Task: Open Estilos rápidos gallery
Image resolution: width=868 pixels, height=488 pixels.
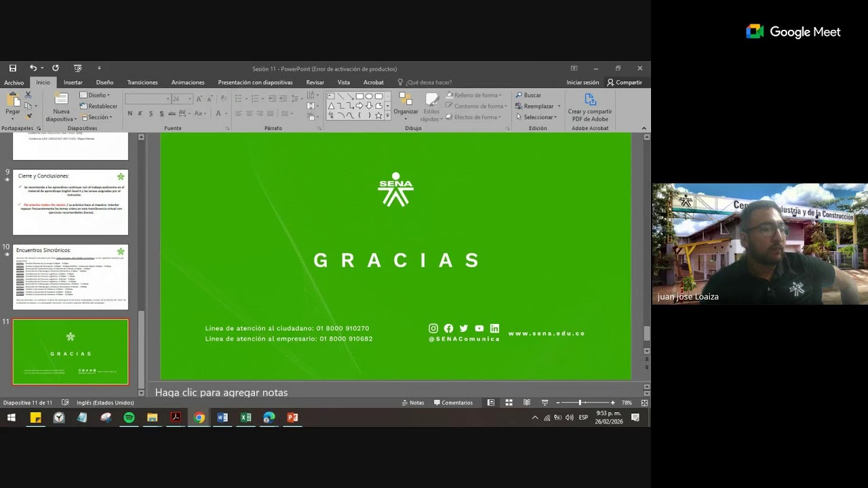Action: click(431, 107)
